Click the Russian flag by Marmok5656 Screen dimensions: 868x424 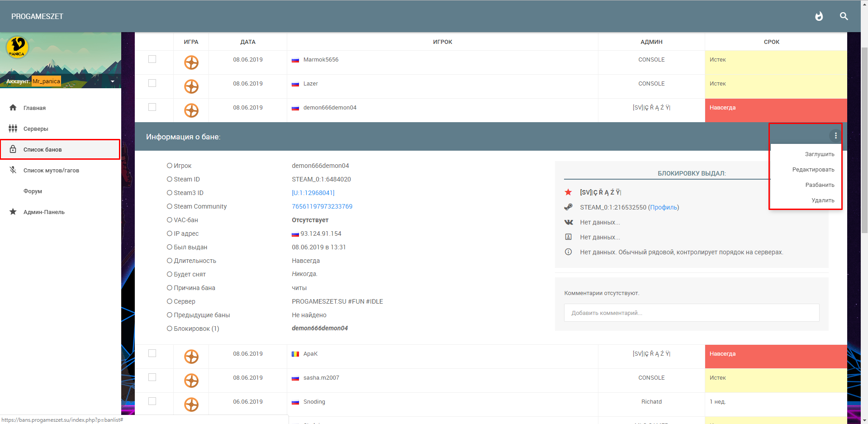pos(295,60)
